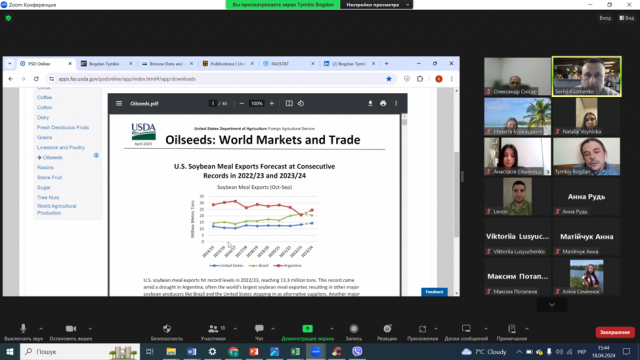Toggle the bookmark star in address bar
640x360 pixels.
click(x=389, y=79)
